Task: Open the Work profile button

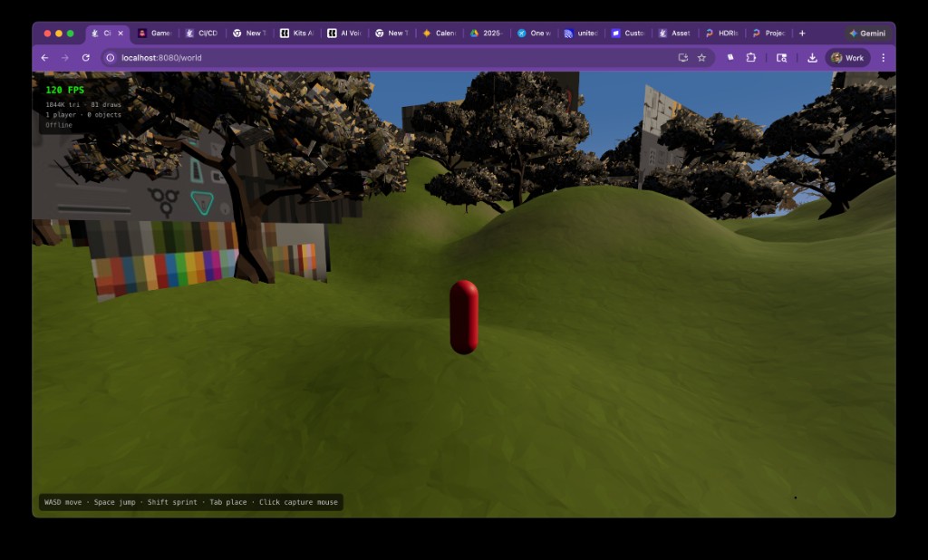Action: [847, 57]
